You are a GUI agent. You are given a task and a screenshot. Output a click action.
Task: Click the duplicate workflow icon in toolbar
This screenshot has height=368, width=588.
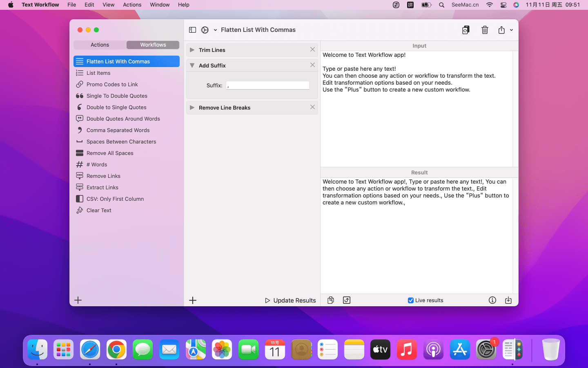[x=465, y=30]
